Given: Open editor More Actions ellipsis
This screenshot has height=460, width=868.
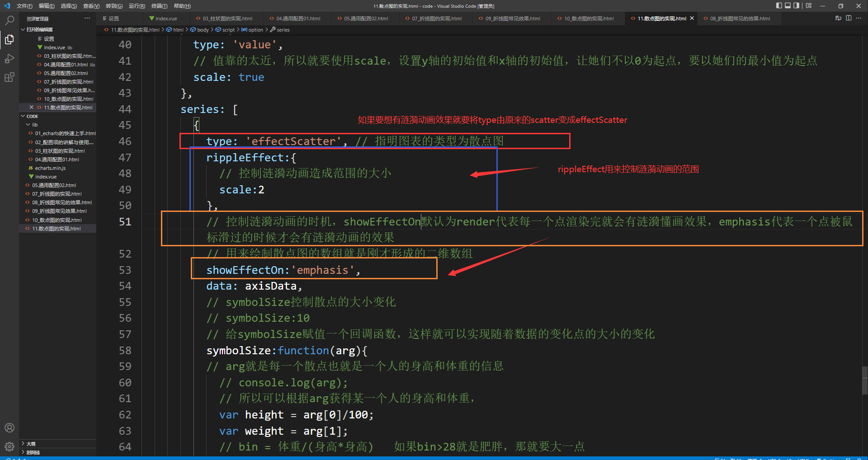Looking at the screenshot, I should pos(859,18).
